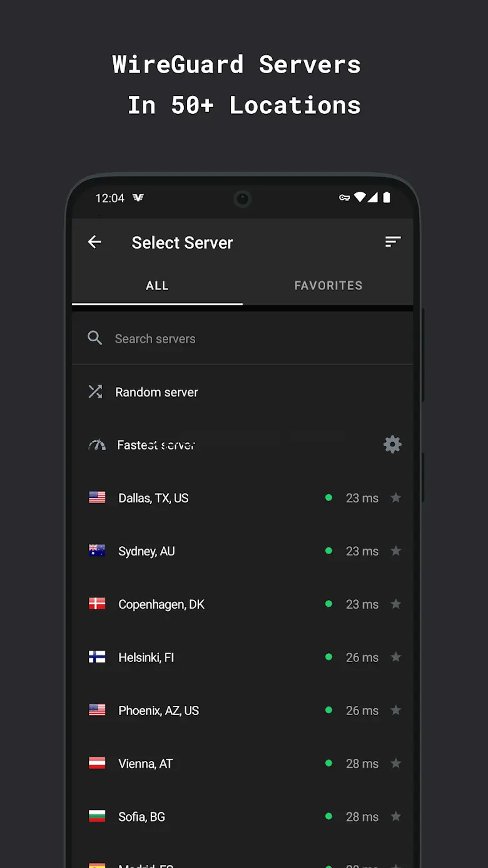Click the US flag beside Phoenix
Image resolution: width=488 pixels, height=868 pixels.
pos(97,710)
